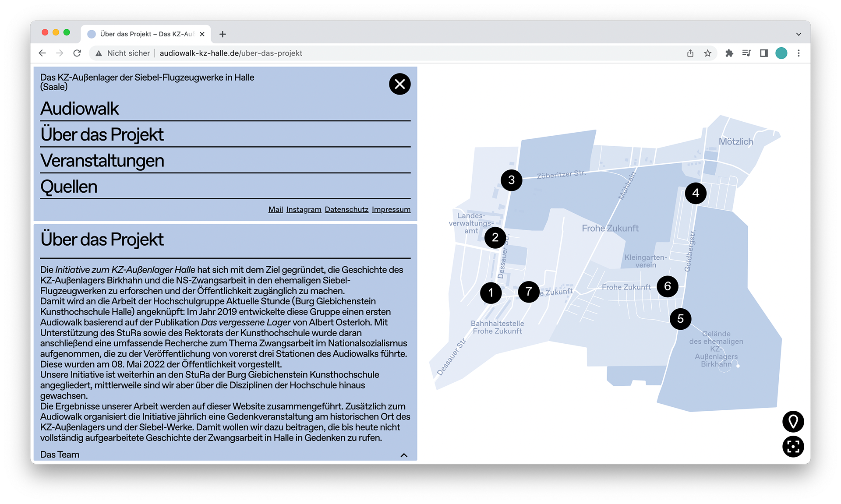Open map station marker 3
841x504 pixels.
(x=511, y=180)
